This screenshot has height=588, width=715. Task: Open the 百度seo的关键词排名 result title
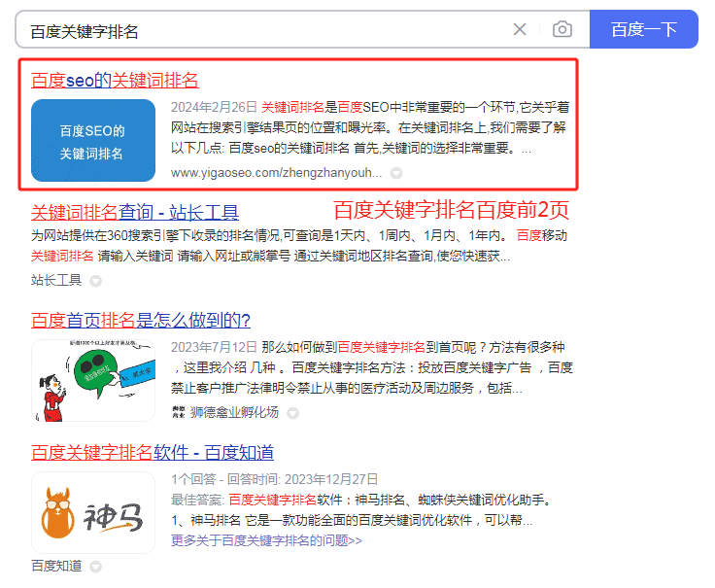click(x=115, y=81)
